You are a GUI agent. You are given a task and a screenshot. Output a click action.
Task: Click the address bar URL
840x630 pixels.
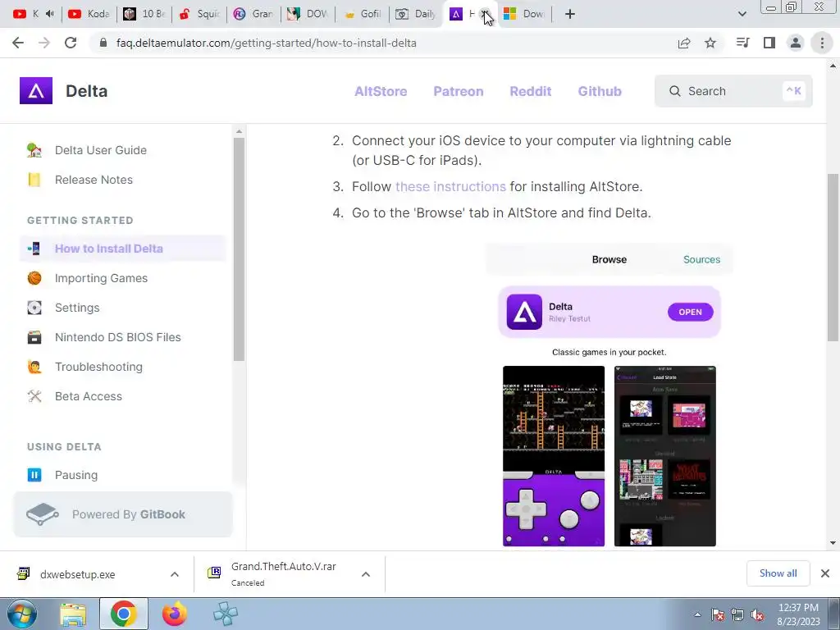(x=267, y=43)
